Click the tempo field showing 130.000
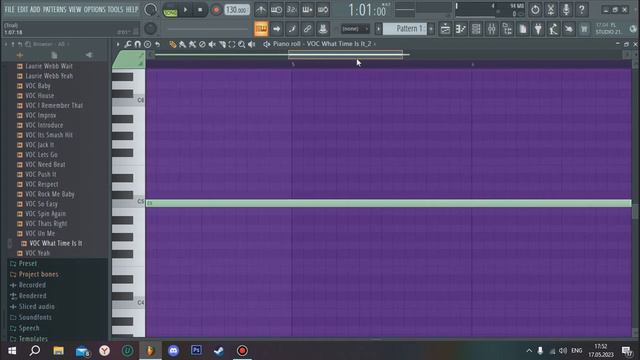Image resolution: width=640 pixels, height=360 pixels. (237, 10)
